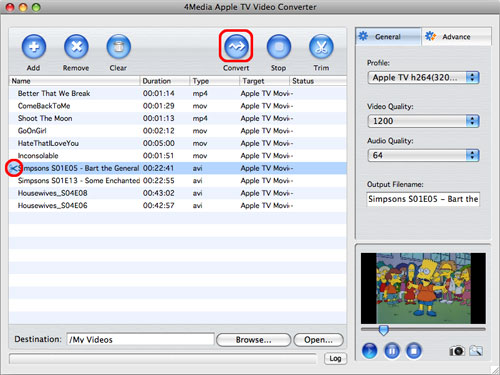Click the Target cell of GoOnGirl

[265, 131]
